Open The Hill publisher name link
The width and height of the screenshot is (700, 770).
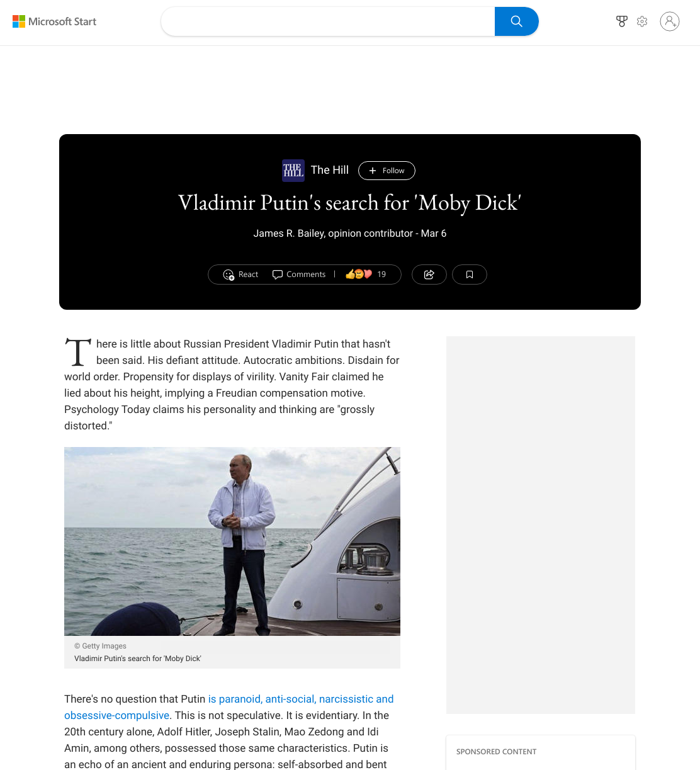point(330,170)
